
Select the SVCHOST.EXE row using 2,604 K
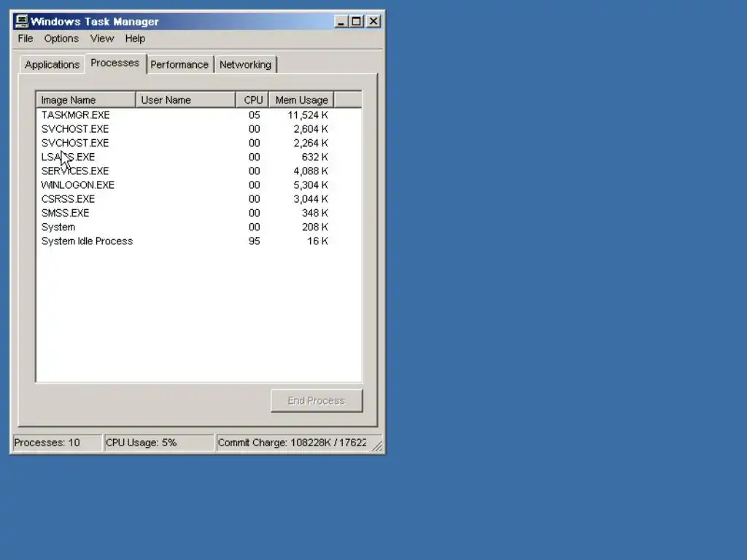click(198, 129)
